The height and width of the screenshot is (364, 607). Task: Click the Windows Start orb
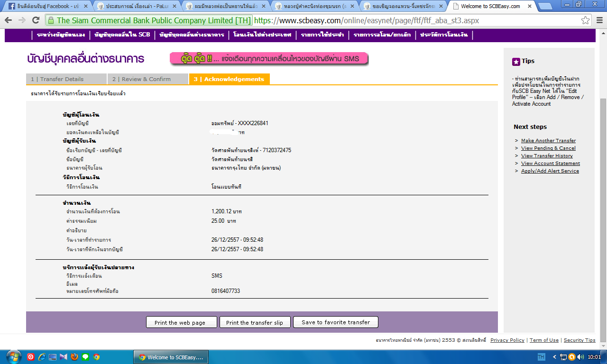pyautogui.click(x=13, y=356)
